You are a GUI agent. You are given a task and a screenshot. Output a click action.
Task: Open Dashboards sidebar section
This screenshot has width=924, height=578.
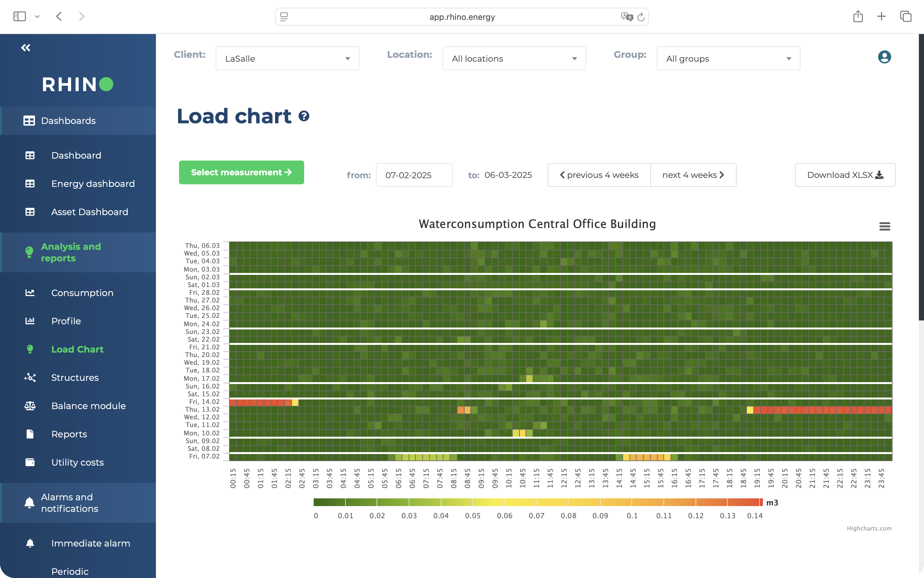tap(78, 121)
